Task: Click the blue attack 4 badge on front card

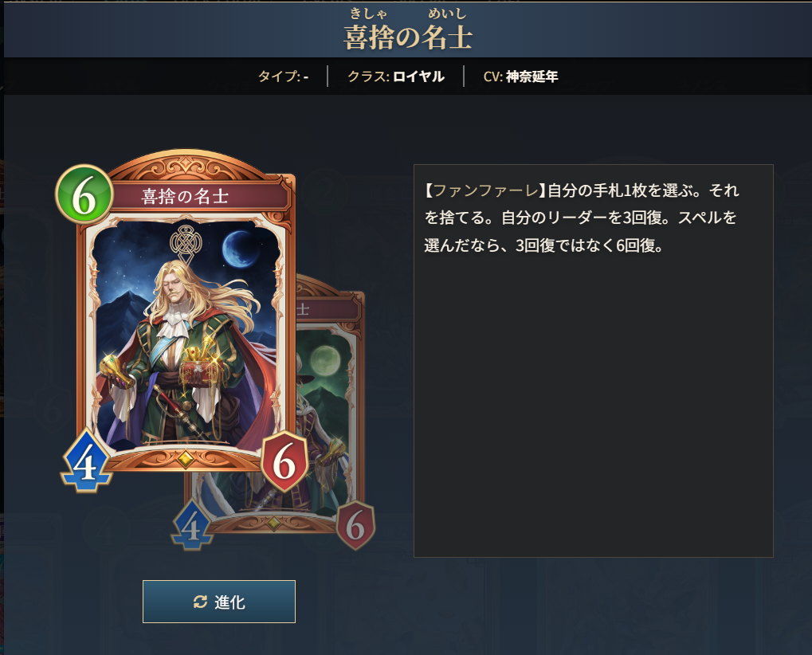Action: (86, 462)
